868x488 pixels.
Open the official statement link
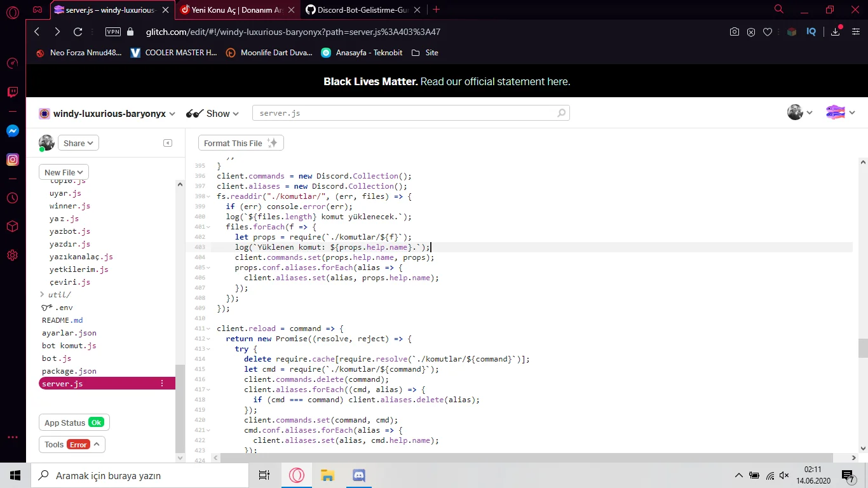(x=495, y=81)
